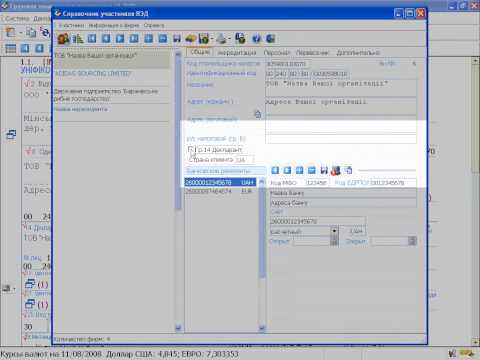Viewport: 480px width, 360px height.
Task: Switch to the fourth tab before Дополнительно
Action: pos(312,53)
